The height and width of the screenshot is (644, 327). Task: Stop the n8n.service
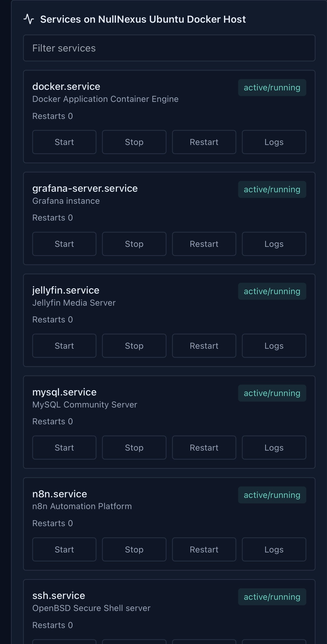(134, 549)
